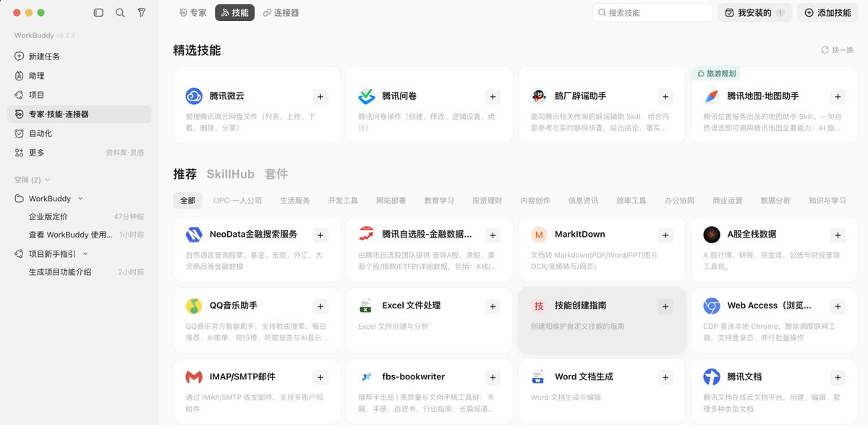Open the 企业版定价 task
The width and height of the screenshot is (868, 425).
pos(79,216)
